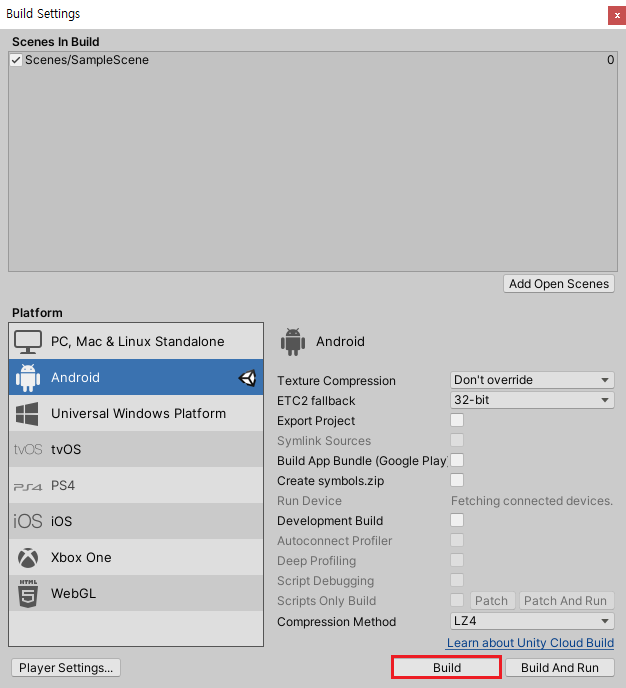Uncheck the Scenes/SampleScene checkbox
This screenshot has height=688, width=626.
16,60
